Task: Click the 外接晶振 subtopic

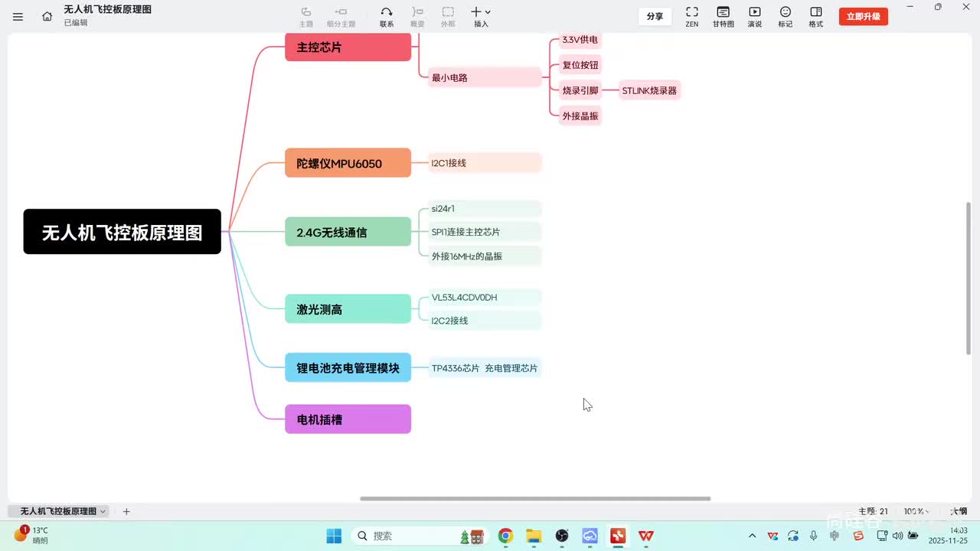Action: click(580, 116)
